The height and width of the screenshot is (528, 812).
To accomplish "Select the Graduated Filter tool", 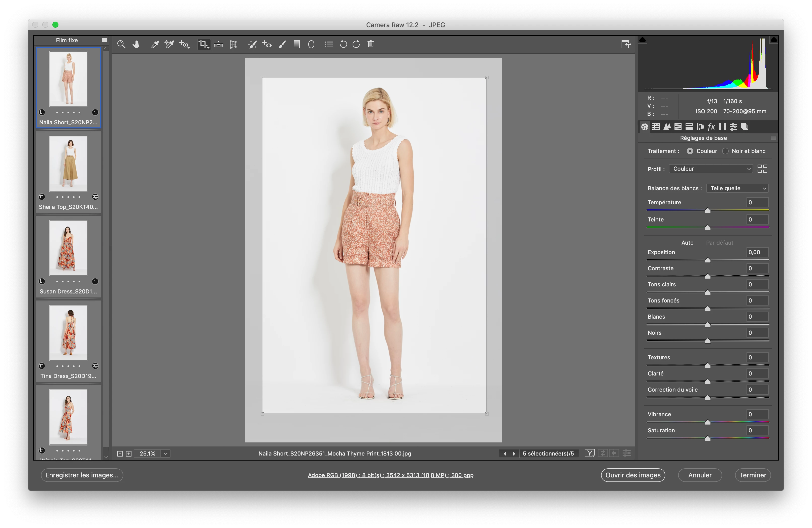I will [x=296, y=44].
